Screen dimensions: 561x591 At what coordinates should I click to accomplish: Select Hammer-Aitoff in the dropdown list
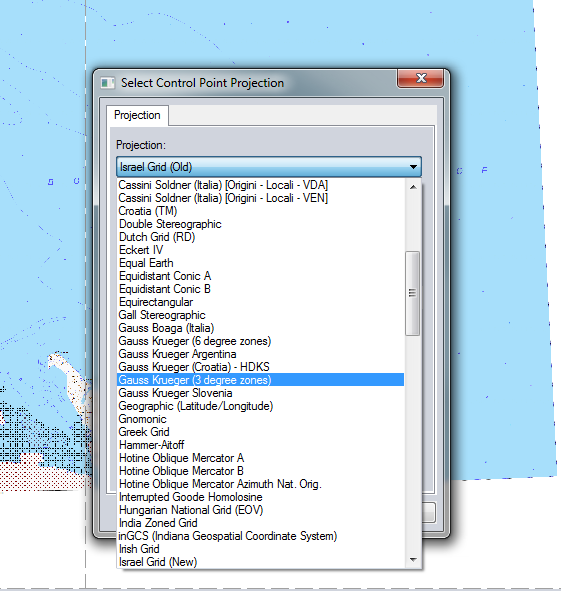tap(261, 445)
